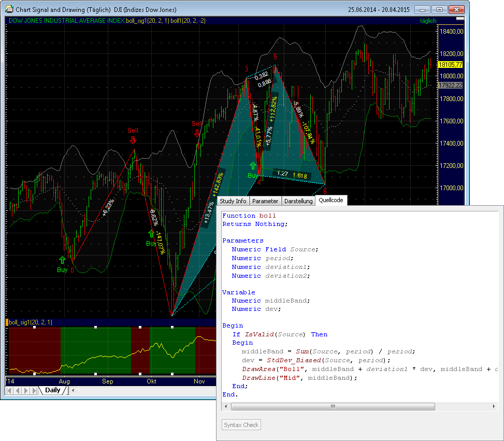Go to last sheet using tab navigation arrow

(35, 390)
